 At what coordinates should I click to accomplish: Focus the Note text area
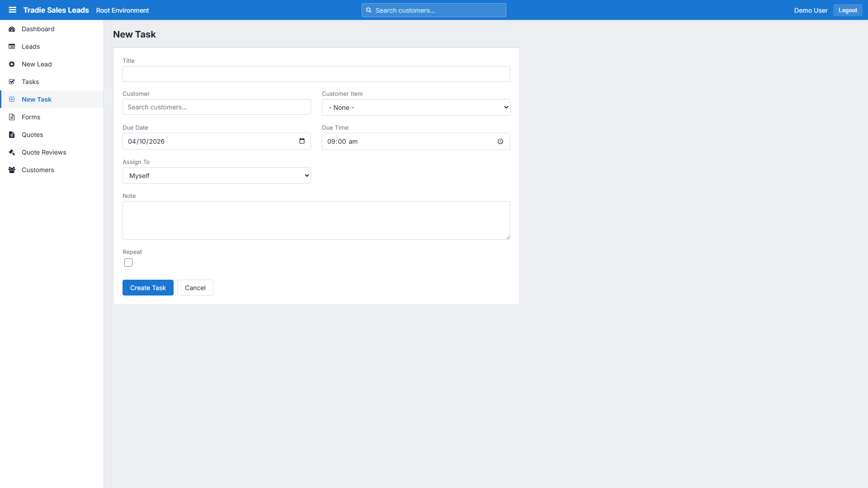tap(316, 221)
